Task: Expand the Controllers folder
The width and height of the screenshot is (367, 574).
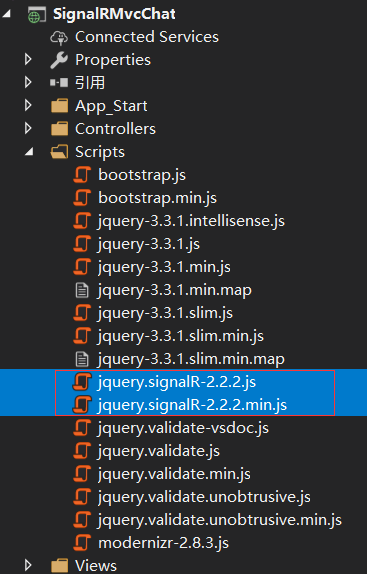Action: (x=28, y=128)
